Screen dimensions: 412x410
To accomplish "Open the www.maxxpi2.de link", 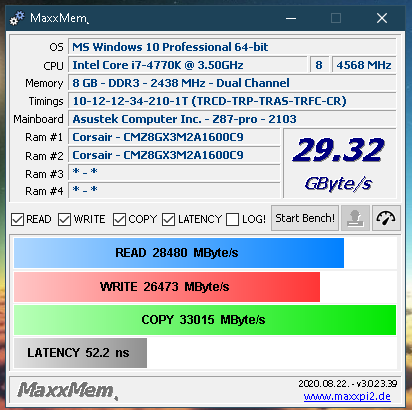I will pyautogui.click(x=347, y=396).
